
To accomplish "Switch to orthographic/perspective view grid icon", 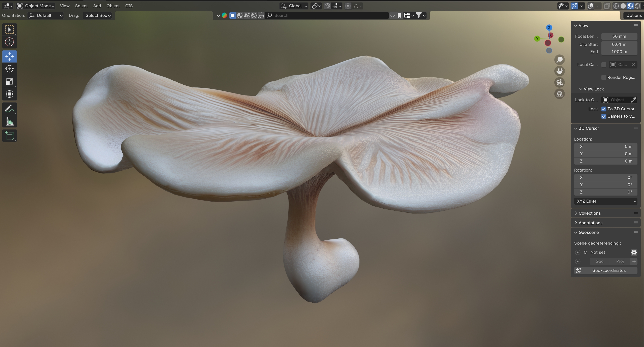I will 559,94.
